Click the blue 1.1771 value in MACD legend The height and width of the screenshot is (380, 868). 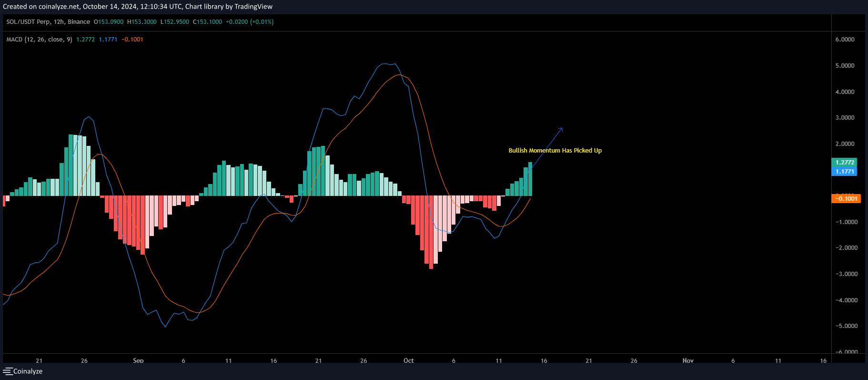108,40
